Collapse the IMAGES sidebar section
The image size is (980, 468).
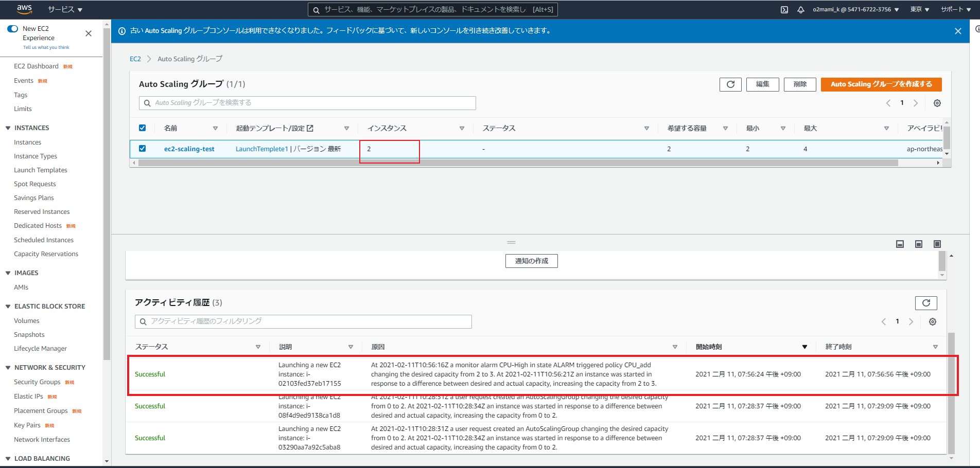tap(8, 273)
